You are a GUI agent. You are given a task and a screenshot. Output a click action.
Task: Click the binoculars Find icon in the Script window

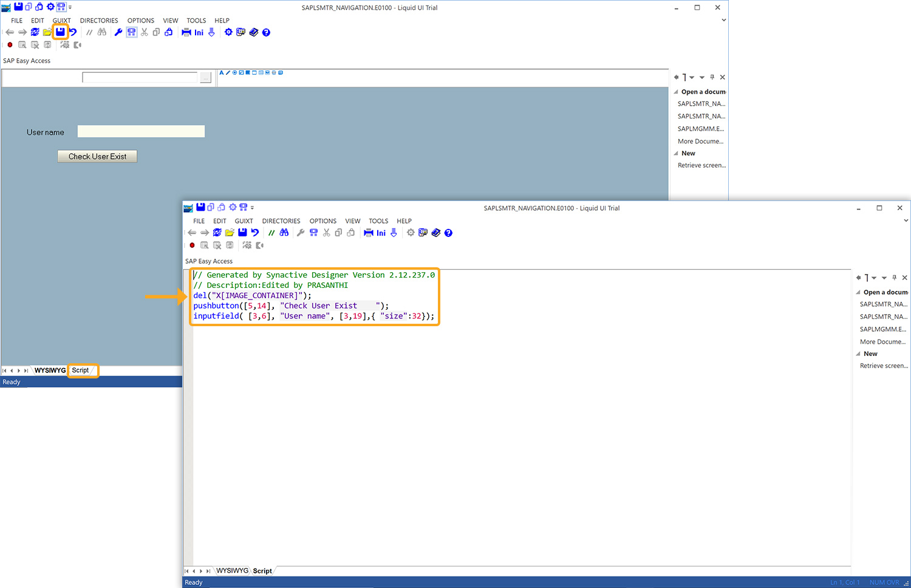pyautogui.click(x=284, y=233)
